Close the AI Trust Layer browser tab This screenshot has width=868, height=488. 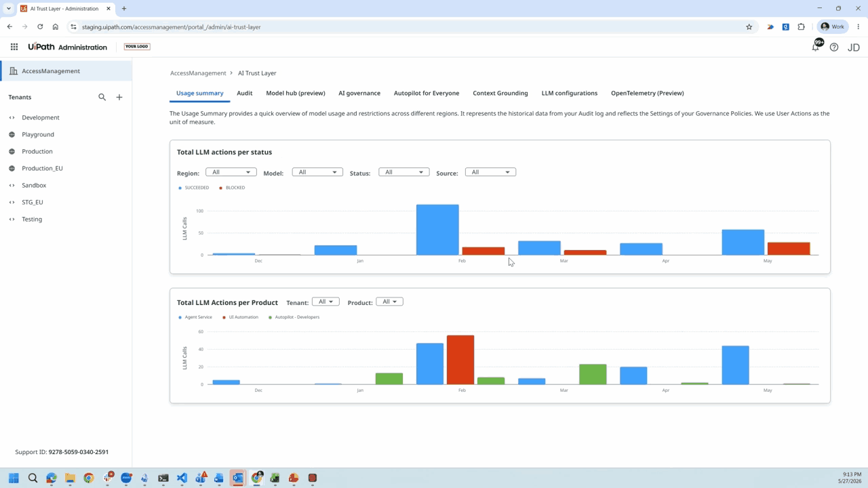click(108, 9)
